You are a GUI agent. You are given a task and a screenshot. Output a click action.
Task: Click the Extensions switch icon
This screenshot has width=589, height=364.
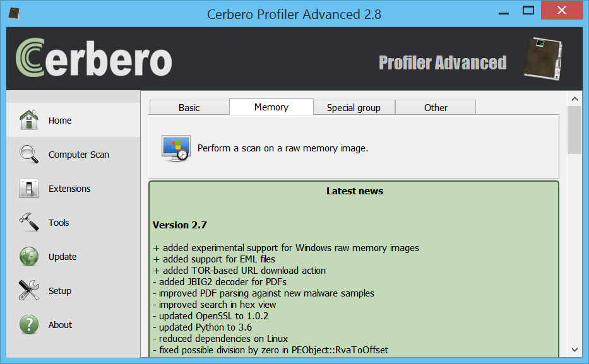29,189
